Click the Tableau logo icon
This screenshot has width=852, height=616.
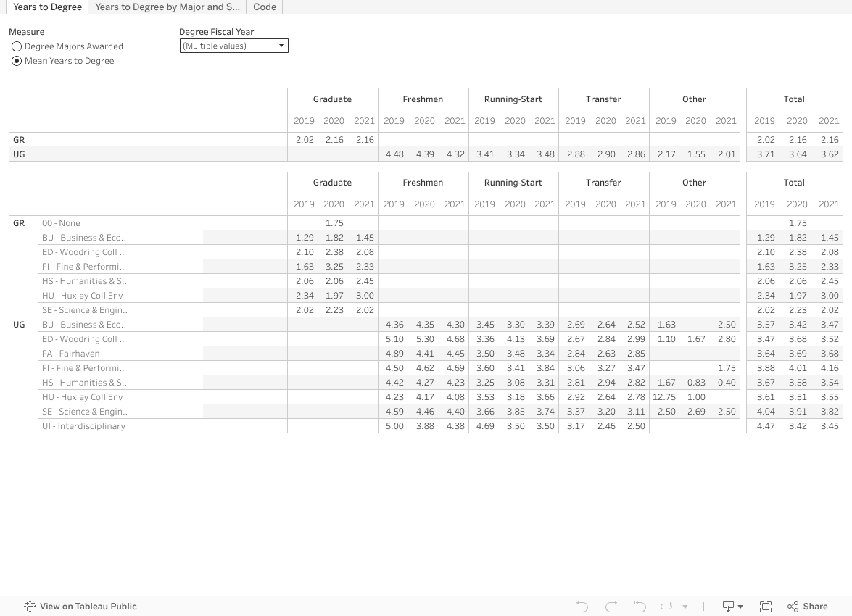click(x=30, y=607)
